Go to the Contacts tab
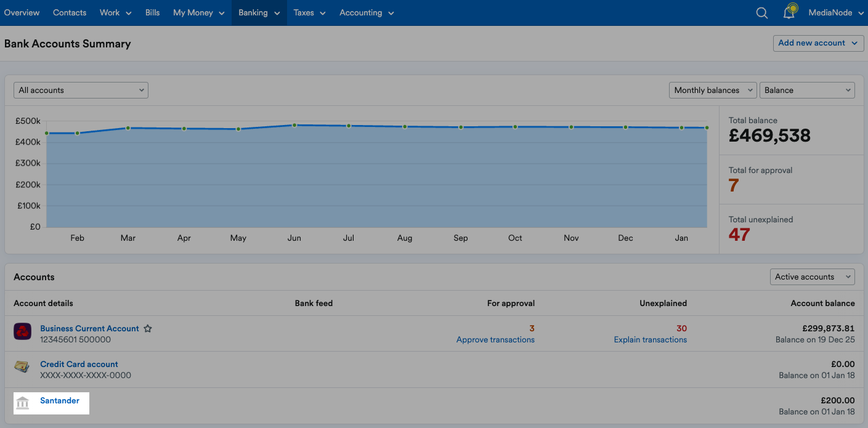This screenshot has width=868, height=428. (70, 13)
